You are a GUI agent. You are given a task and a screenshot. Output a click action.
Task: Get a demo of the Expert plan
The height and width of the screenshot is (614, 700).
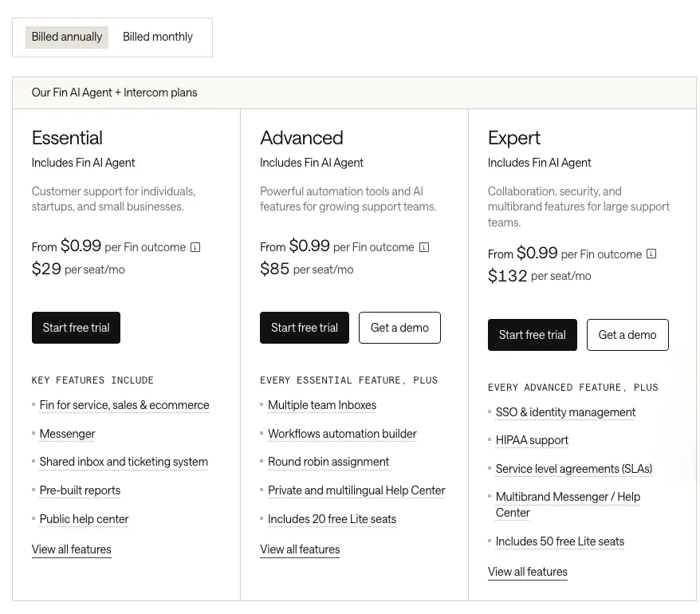click(627, 335)
